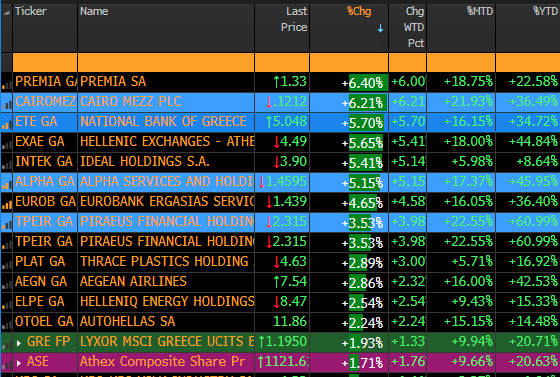Select the AEGEAN AIRLINES name cell

(166, 282)
